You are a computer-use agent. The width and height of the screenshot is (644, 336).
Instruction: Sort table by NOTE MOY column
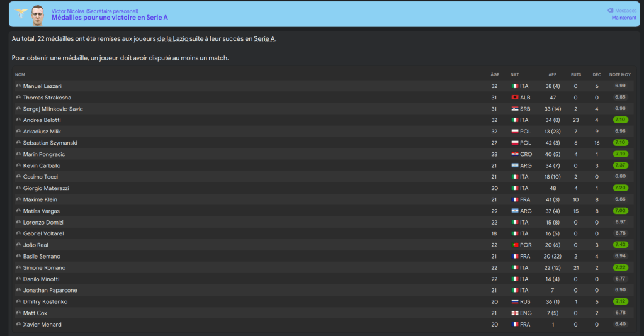[619, 74]
